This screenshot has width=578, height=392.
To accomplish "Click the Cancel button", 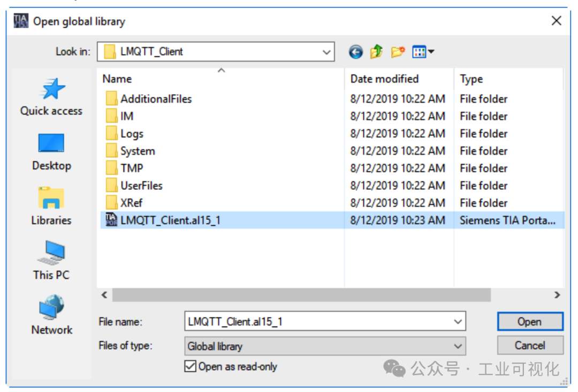I will (x=529, y=345).
